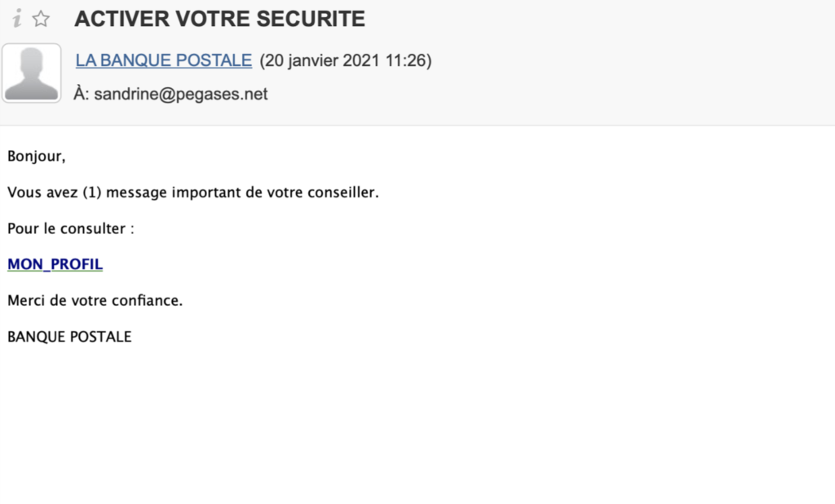
Task: Open the LA BANQUE POSTALE sender link
Action: (x=163, y=60)
